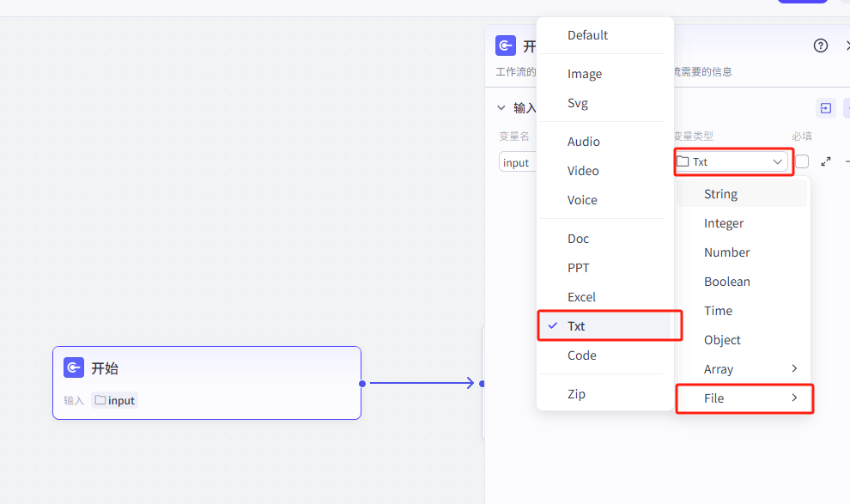Click the input folder tag on Start node
850x504 pixels.
tap(115, 400)
